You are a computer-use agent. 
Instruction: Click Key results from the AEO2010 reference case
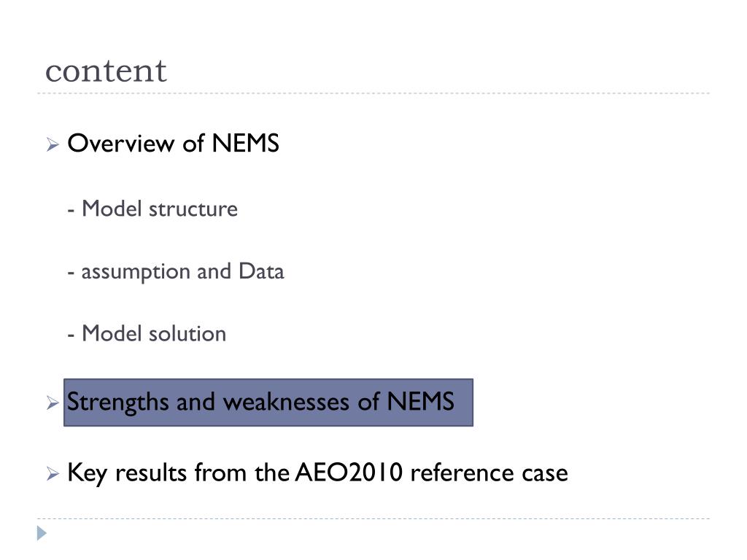click(x=317, y=472)
